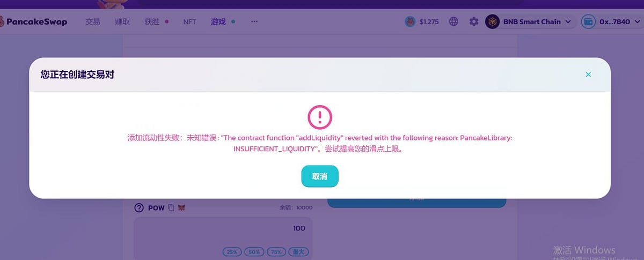Screen dimensions: 644x260
Task: Open the NFT menu item
Action: (x=189, y=22)
